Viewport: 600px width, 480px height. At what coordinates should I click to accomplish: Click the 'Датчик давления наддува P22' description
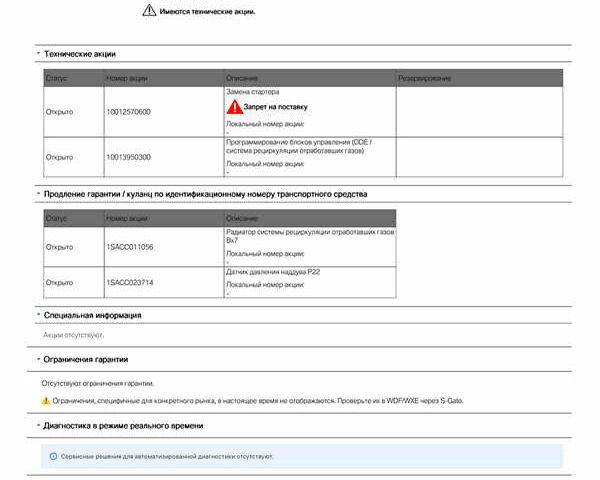click(x=273, y=272)
